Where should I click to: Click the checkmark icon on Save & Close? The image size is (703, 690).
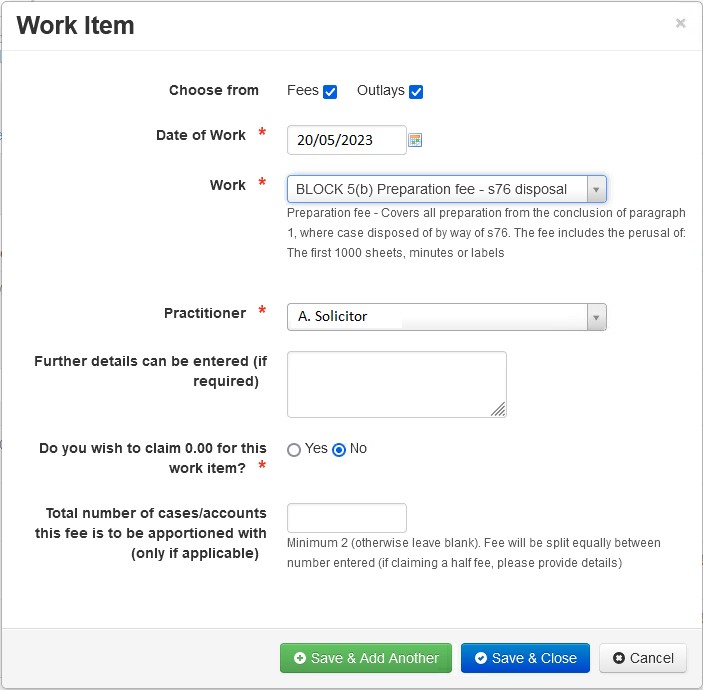481,658
